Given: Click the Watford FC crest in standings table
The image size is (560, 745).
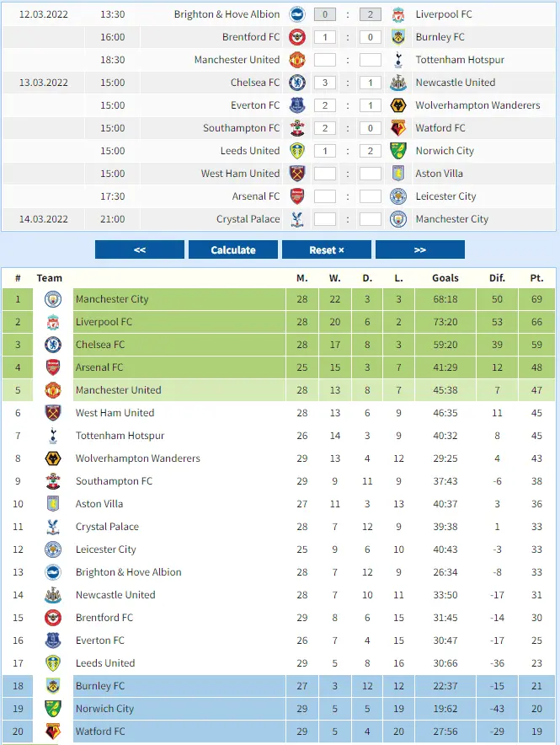Looking at the screenshot, I should tap(53, 732).
